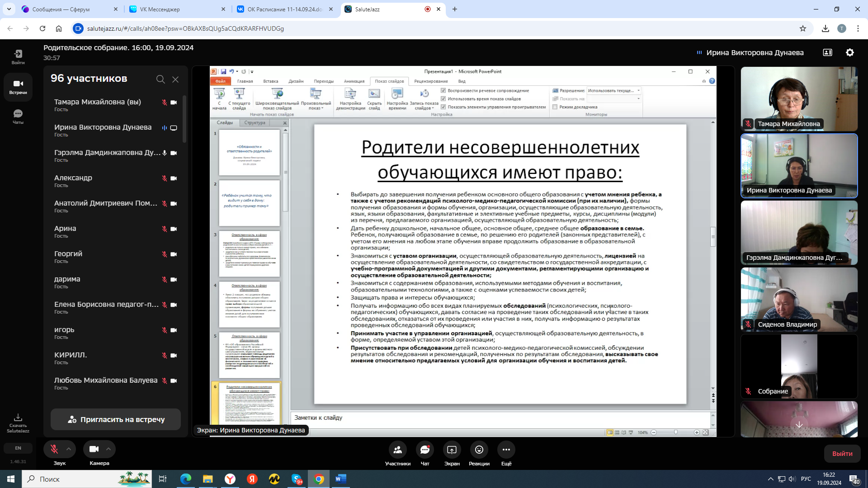Toggle microphone icon for participant Арина
This screenshot has width=868, height=488.
pos(165,229)
